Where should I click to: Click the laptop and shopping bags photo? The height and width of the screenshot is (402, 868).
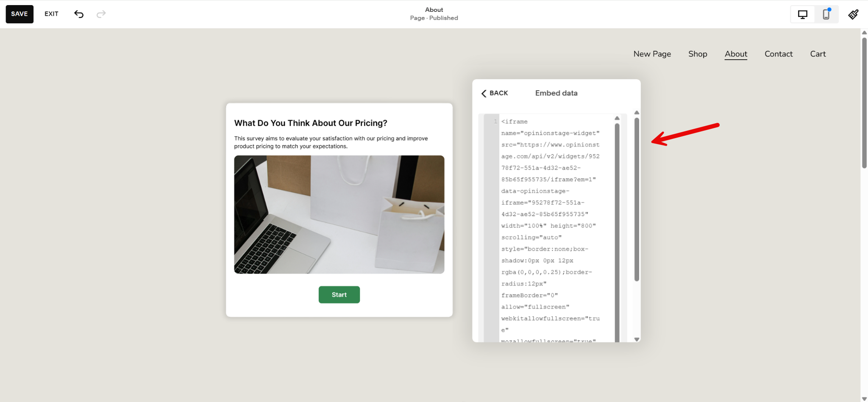[x=339, y=215]
